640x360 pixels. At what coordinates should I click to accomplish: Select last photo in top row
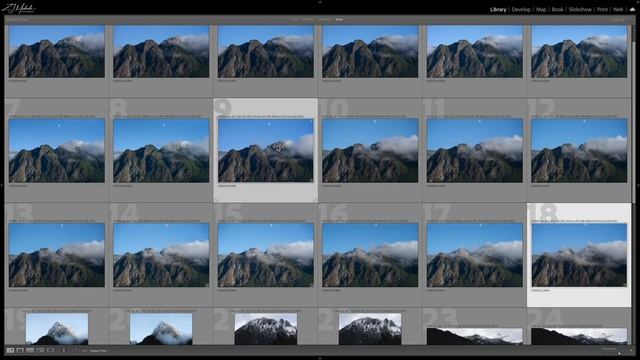(579, 51)
